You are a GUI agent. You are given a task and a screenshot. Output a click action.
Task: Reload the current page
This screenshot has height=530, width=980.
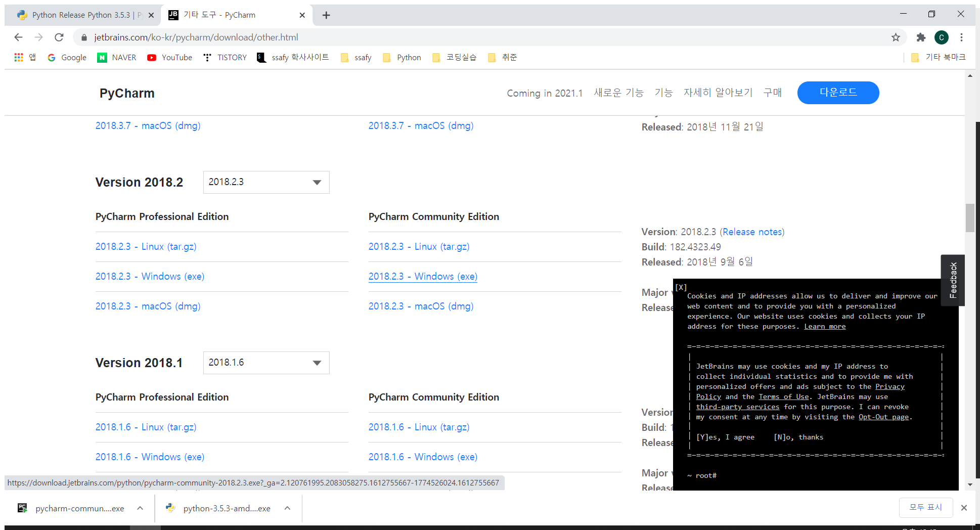pos(59,37)
